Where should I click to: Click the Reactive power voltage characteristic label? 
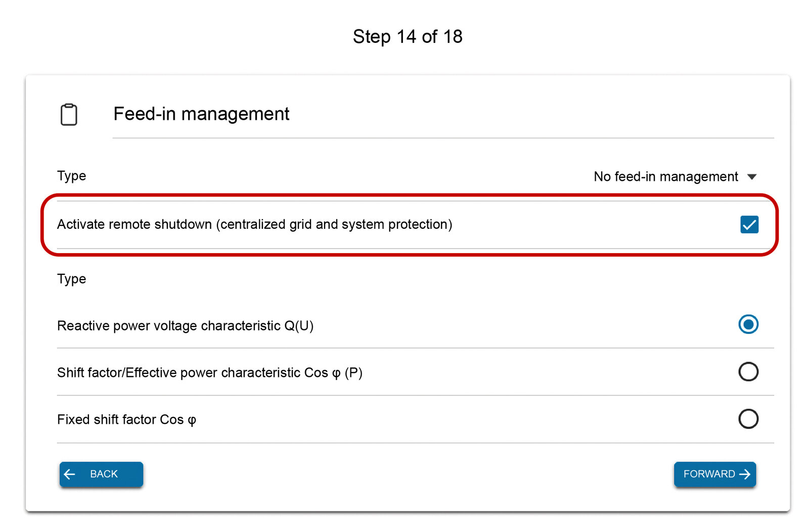pyautogui.click(x=185, y=326)
